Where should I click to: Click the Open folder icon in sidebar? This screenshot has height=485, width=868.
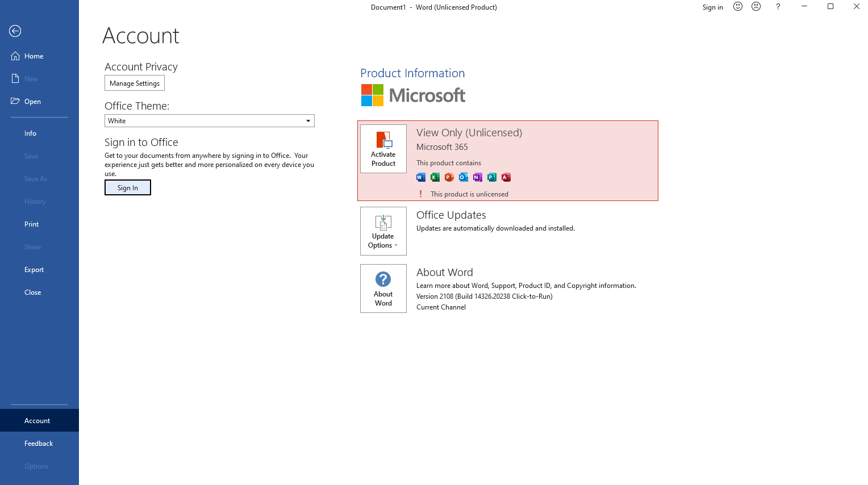click(x=15, y=102)
